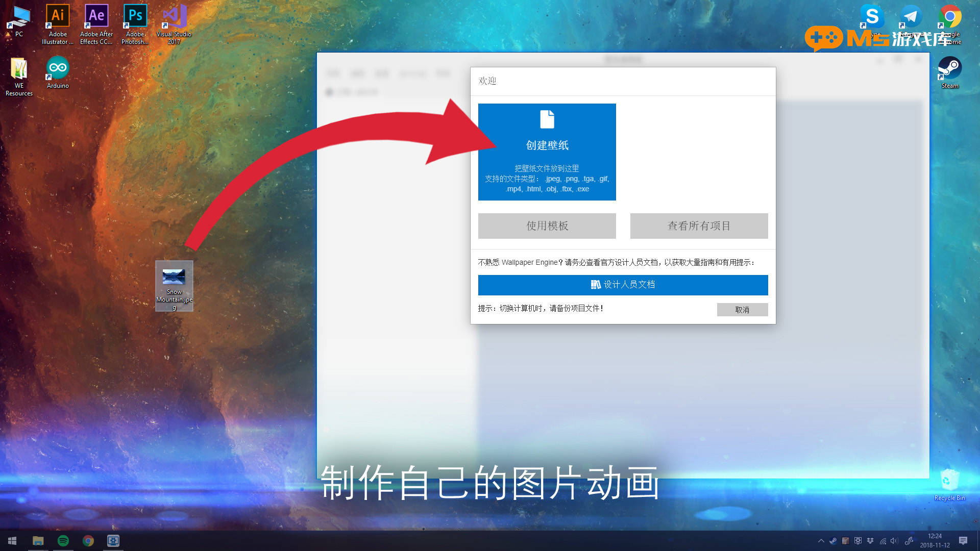Select 查看所有项目 option
Screen dimensions: 980x551
tap(699, 226)
